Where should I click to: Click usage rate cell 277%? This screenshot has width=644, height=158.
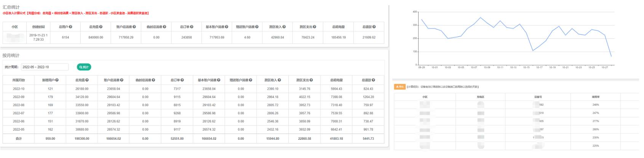pyautogui.click(x=596, y=121)
